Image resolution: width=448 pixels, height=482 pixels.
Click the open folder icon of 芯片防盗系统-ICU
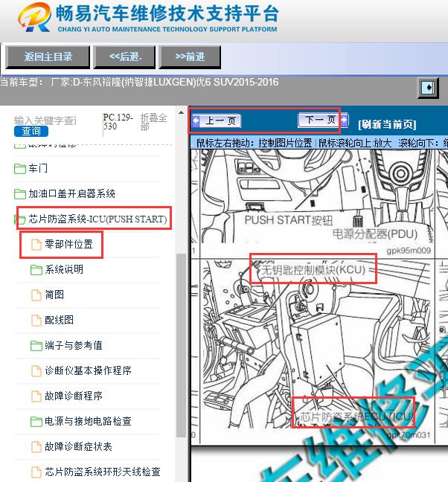click(20, 219)
